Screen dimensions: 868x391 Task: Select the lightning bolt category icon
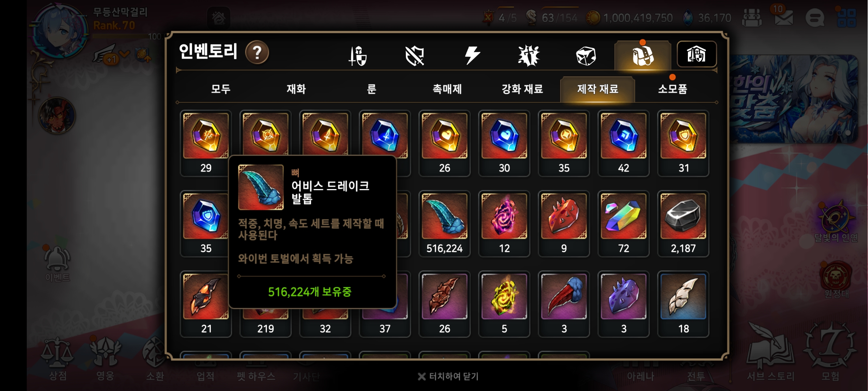pyautogui.click(x=472, y=56)
